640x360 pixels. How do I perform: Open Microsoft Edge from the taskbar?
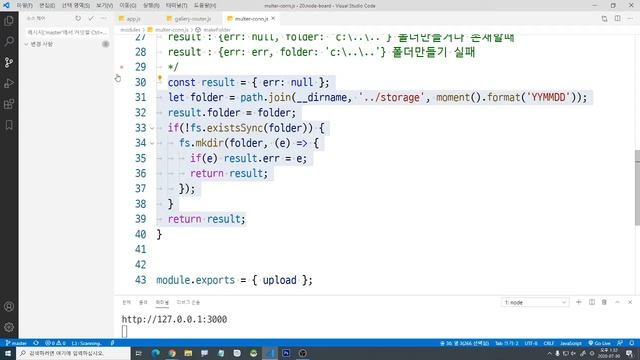click(156, 353)
